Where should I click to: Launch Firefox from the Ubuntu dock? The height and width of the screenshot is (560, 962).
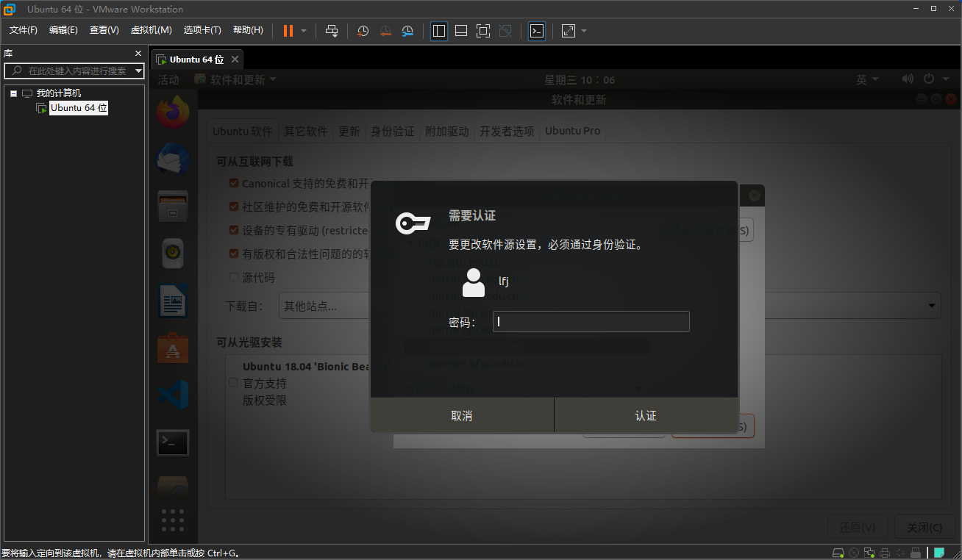pyautogui.click(x=173, y=112)
